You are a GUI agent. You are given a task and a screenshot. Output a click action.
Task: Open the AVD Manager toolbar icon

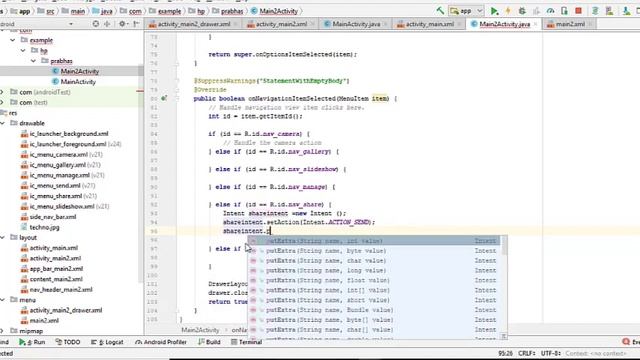pos(609,11)
